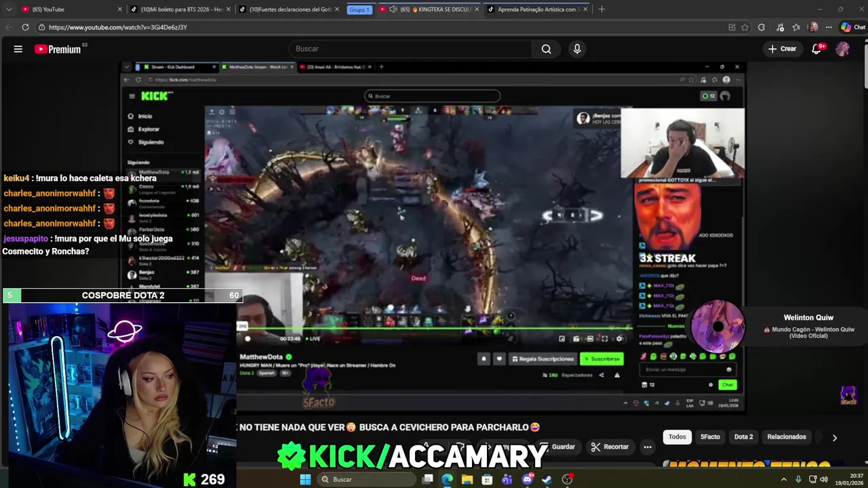
Task: Go to YouTube Premium home logo
Action: (x=58, y=49)
